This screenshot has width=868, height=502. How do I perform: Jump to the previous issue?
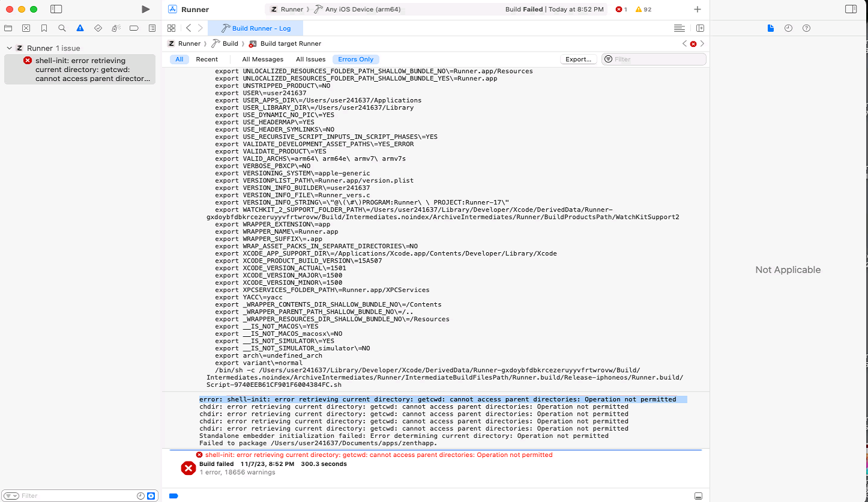[x=684, y=44]
